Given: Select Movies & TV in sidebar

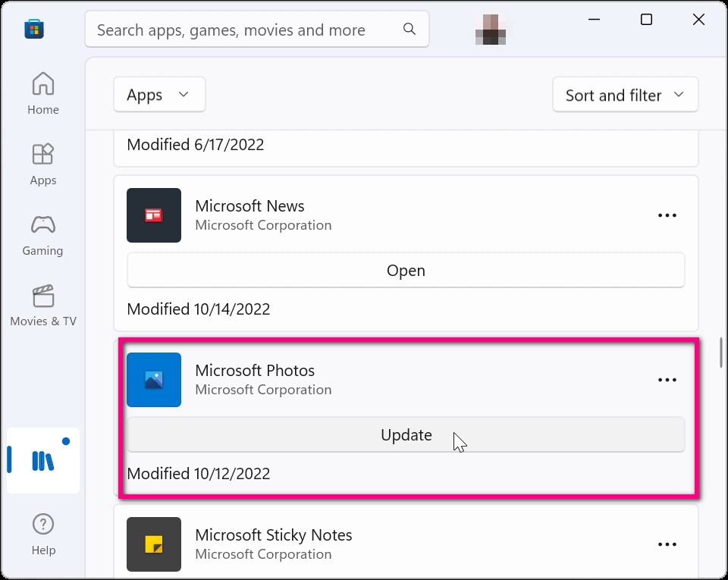Looking at the screenshot, I should click(43, 306).
